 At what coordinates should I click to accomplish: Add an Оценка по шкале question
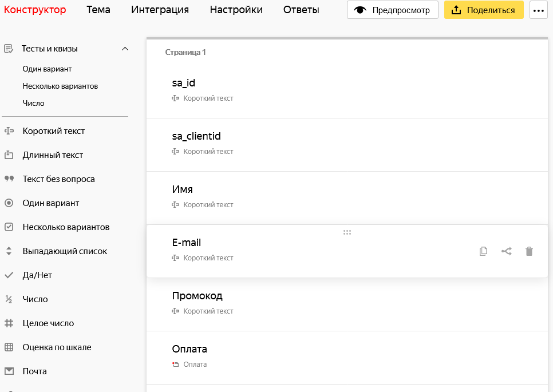(x=57, y=347)
